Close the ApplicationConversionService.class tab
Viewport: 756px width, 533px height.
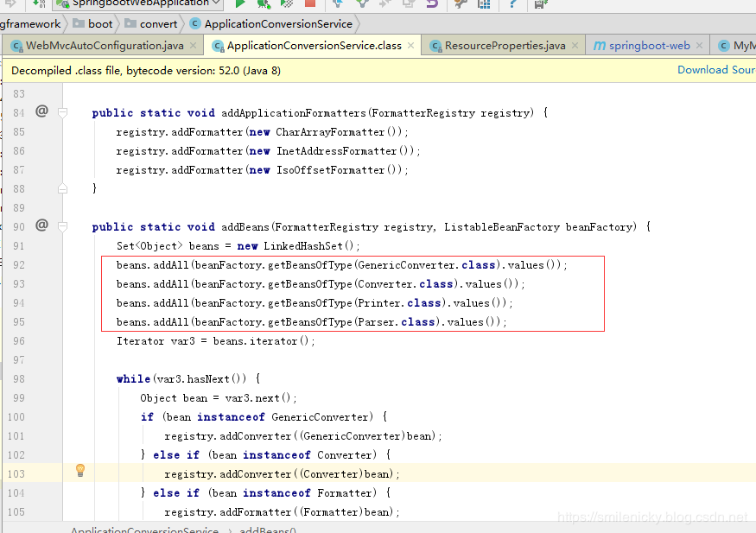pyautogui.click(x=410, y=46)
